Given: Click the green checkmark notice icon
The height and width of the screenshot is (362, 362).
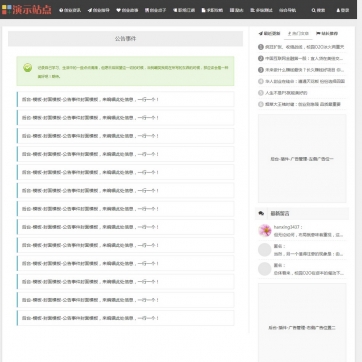Looking at the screenshot, I should coord(28,68).
